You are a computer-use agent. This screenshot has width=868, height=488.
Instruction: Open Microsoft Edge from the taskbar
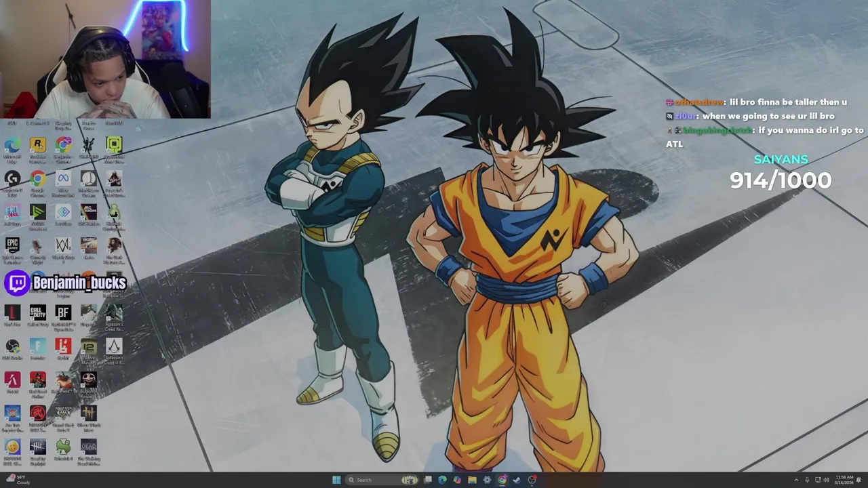[x=443, y=480]
